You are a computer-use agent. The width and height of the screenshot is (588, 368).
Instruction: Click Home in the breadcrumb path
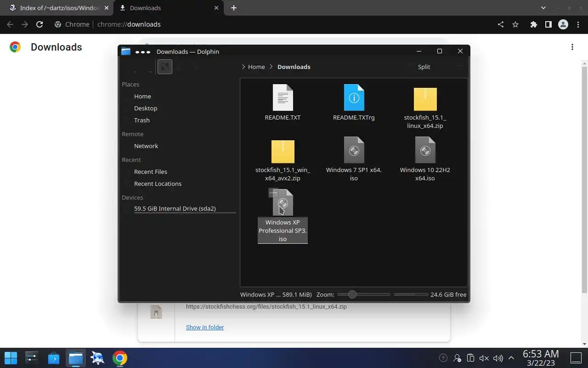tap(256, 67)
